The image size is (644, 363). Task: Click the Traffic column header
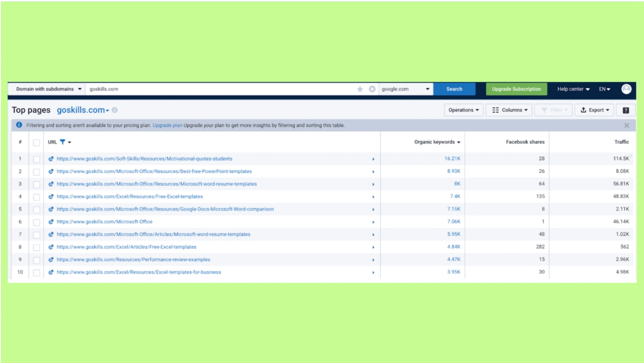point(621,142)
